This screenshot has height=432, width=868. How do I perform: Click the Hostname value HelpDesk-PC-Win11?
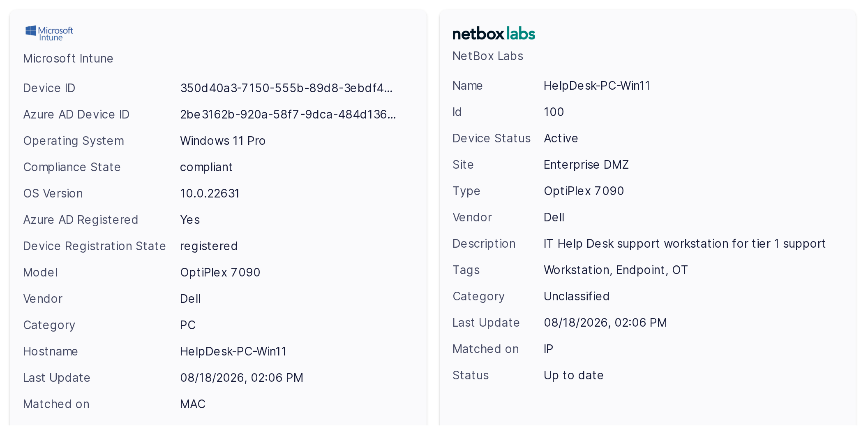233,351
